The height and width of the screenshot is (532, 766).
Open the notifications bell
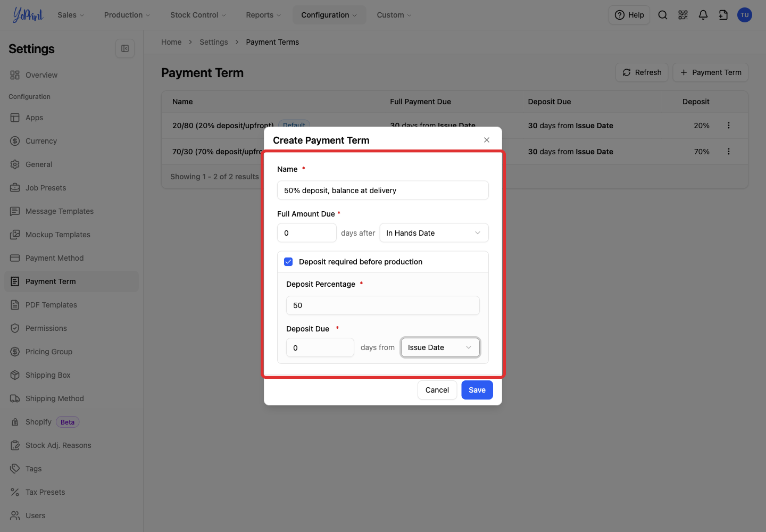pyautogui.click(x=703, y=15)
